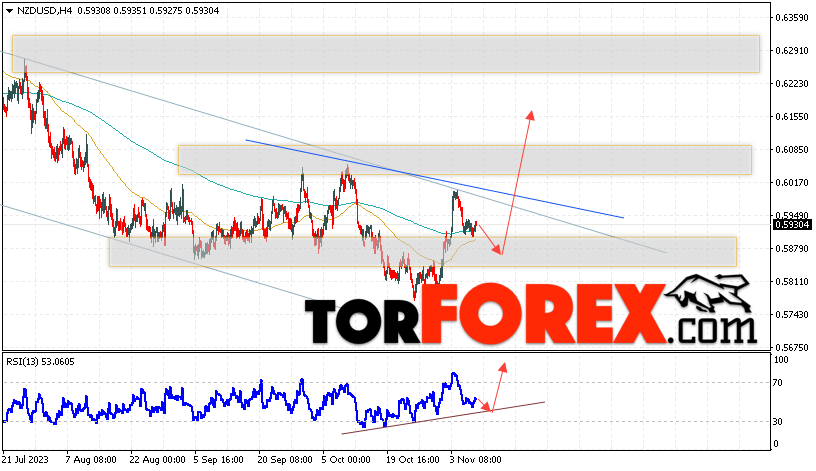Select the 0.59308 open price value
Image resolution: width=816 pixels, height=471 pixels.
tap(95, 11)
